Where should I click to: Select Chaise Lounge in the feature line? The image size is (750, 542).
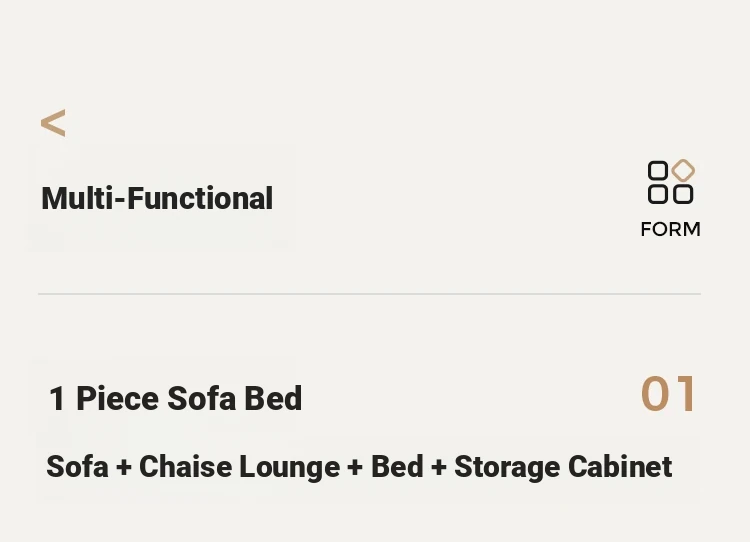[x=239, y=467]
